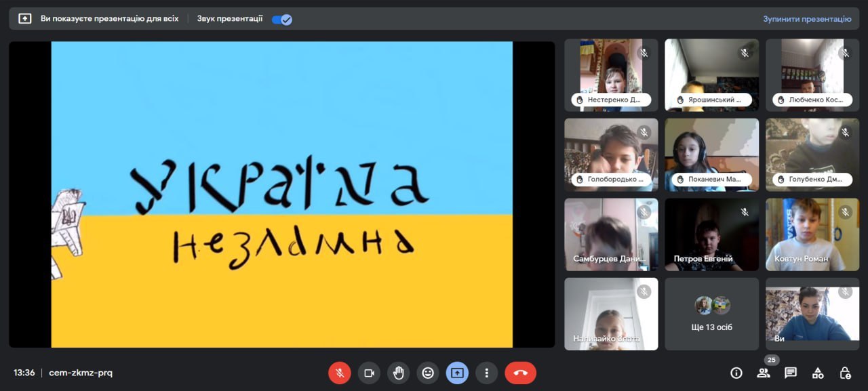Open the three-dot more options menu
The height and width of the screenshot is (391, 868).
pos(486,373)
